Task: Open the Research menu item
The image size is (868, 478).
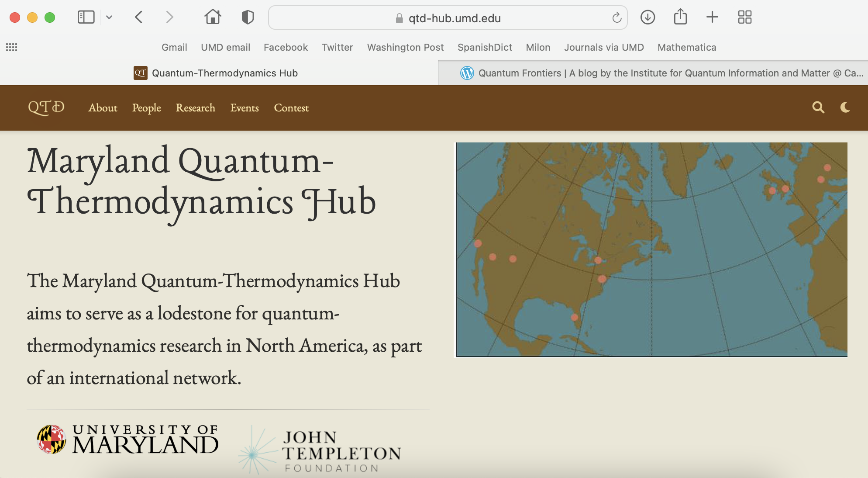Action: [x=195, y=108]
